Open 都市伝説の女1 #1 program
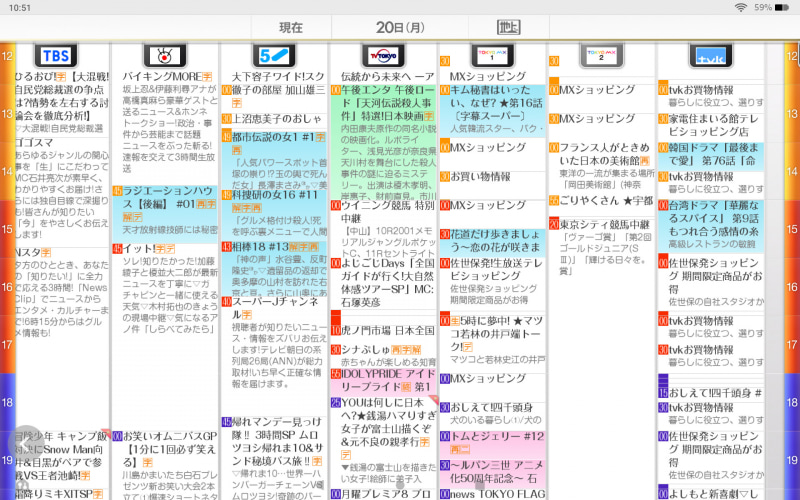This screenshot has width=800, height=500. click(274, 159)
